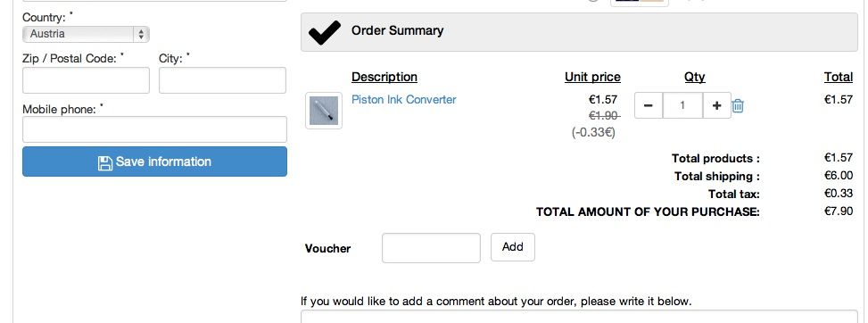Focus the Voucher code input field
Image resolution: width=868 pixels, height=323 pixels.
(x=431, y=248)
